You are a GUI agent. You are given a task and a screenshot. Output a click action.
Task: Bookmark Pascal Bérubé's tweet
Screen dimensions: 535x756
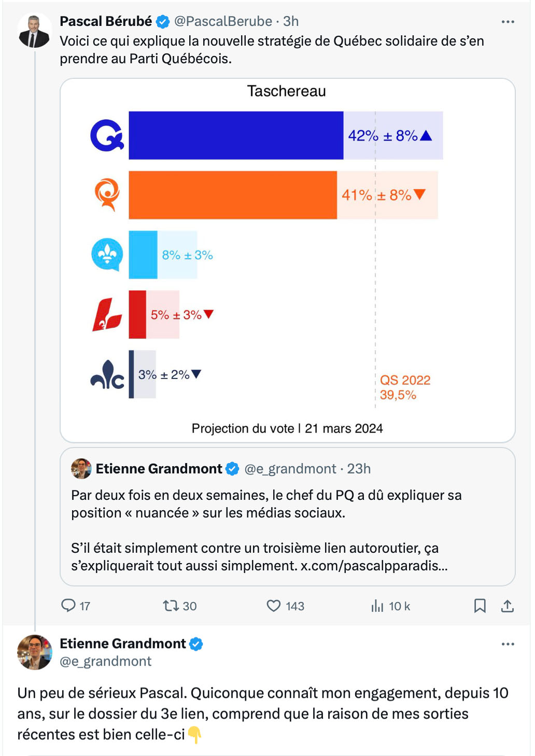click(480, 606)
